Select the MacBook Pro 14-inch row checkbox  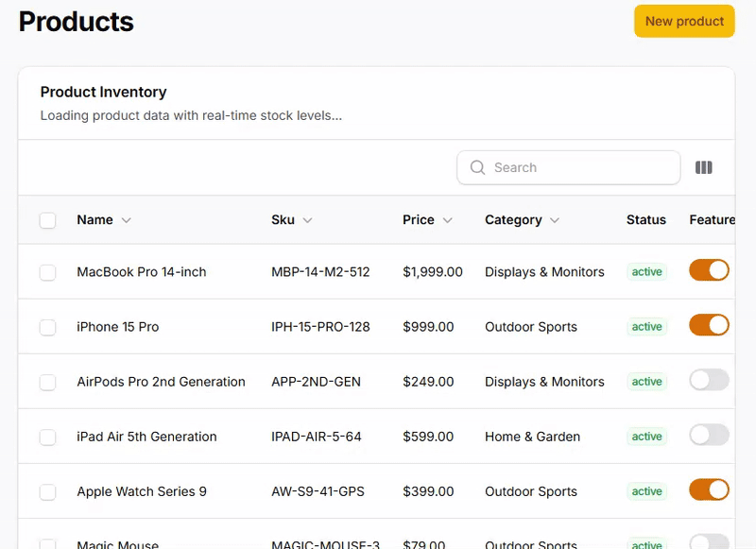(x=48, y=272)
